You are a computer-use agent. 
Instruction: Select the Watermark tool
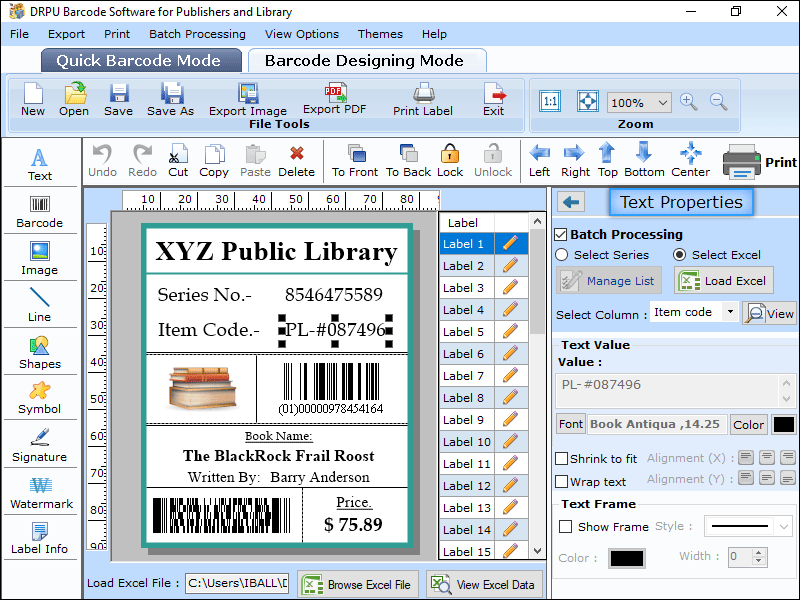point(41,493)
